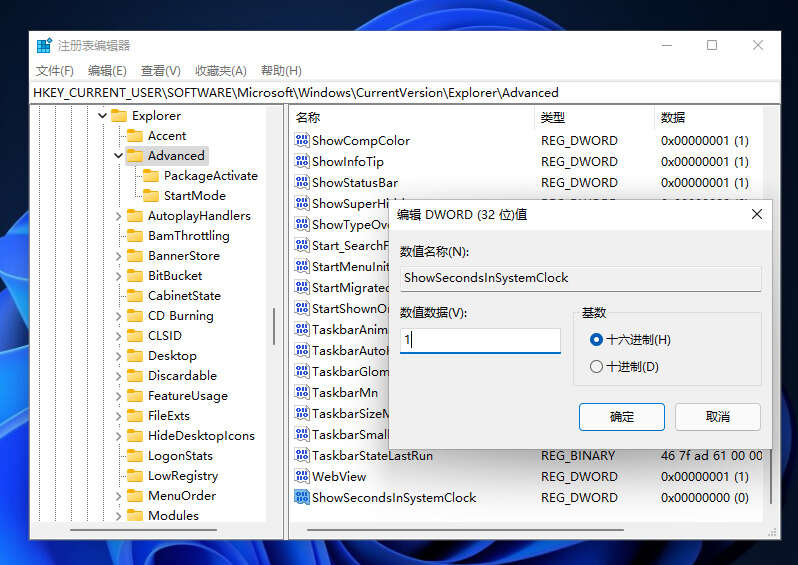
Task: Click the Explorer folder icon in tree
Action: pos(119,116)
